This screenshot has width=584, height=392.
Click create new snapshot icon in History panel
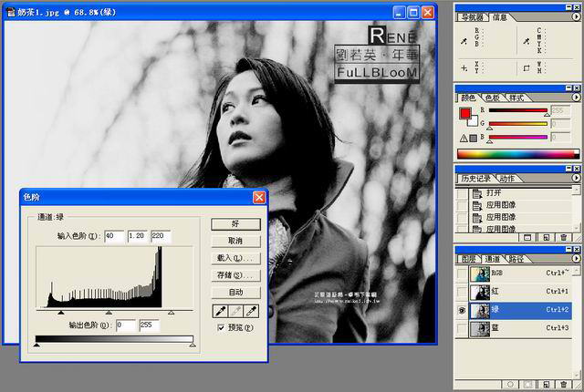tap(547, 237)
